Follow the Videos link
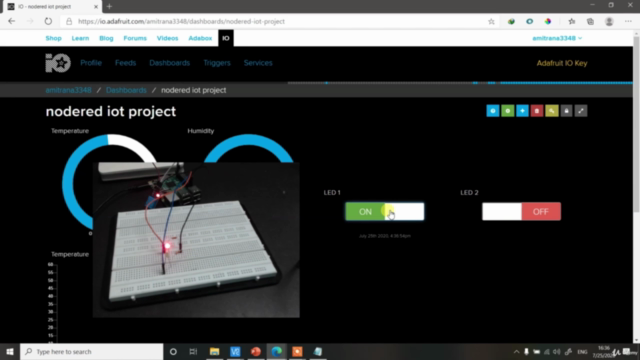This screenshot has width=640, height=360. (x=167, y=38)
